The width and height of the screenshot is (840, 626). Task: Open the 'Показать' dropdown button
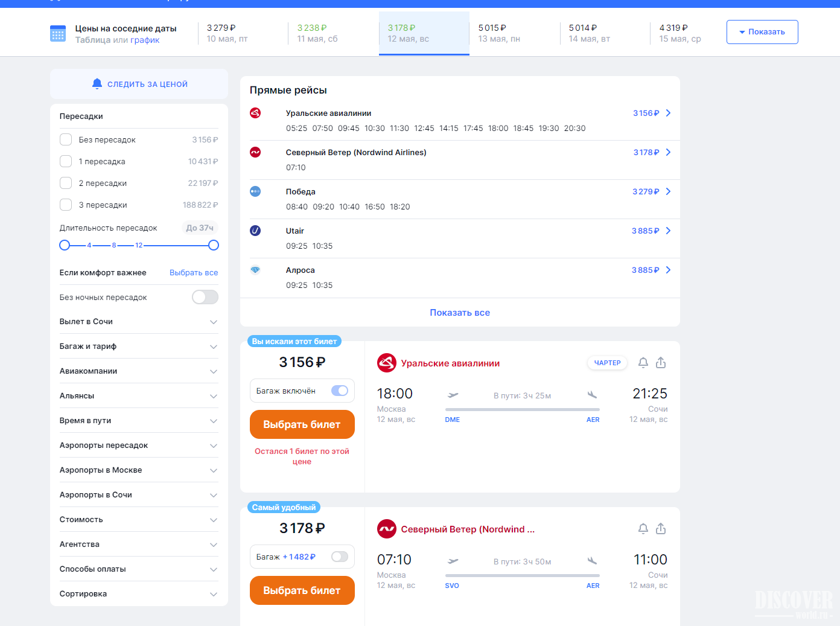(x=762, y=32)
